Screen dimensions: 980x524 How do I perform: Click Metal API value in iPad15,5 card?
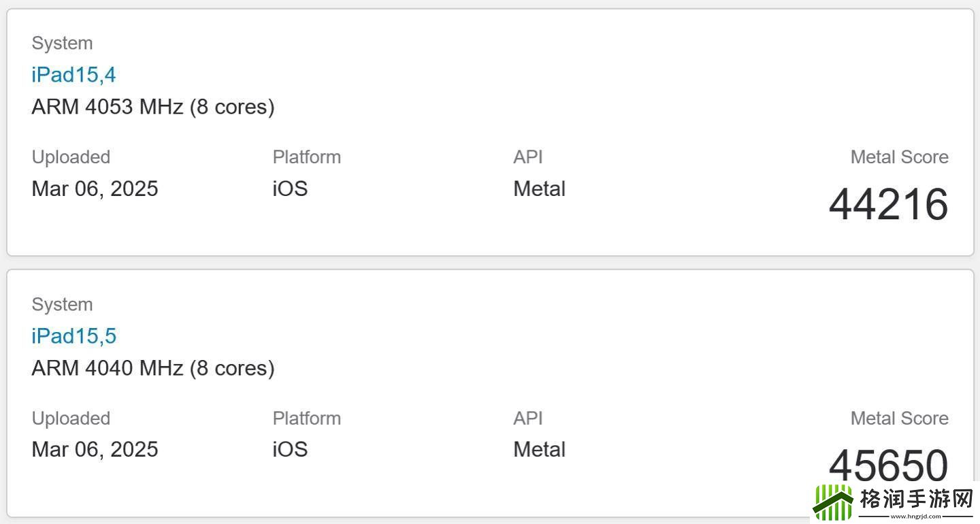[x=539, y=449]
